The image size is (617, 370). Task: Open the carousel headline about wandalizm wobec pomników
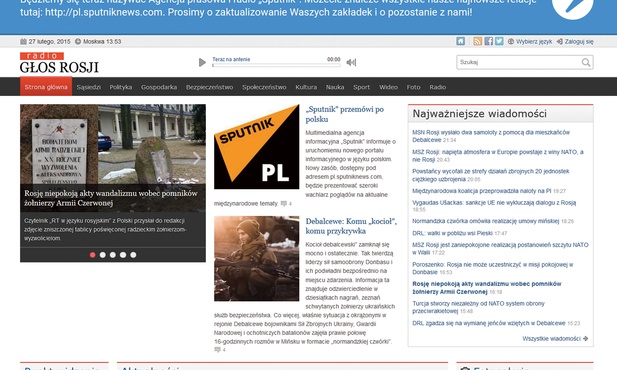click(x=111, y=198)
